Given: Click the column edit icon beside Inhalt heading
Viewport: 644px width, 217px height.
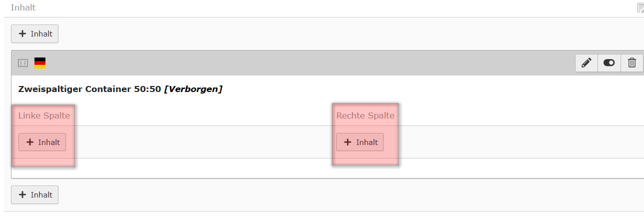Looking at the screenshot, I should coord(640,7).
